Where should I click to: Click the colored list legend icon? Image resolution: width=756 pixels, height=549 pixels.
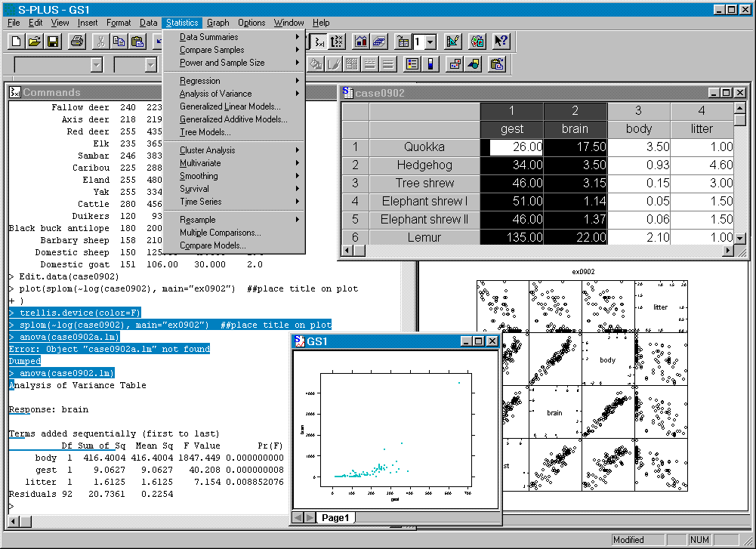point(412,64)
